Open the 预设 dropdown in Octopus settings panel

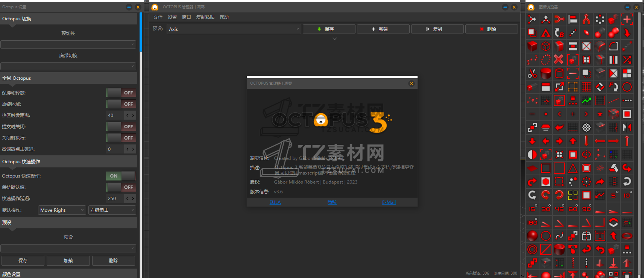click(68, 248)
